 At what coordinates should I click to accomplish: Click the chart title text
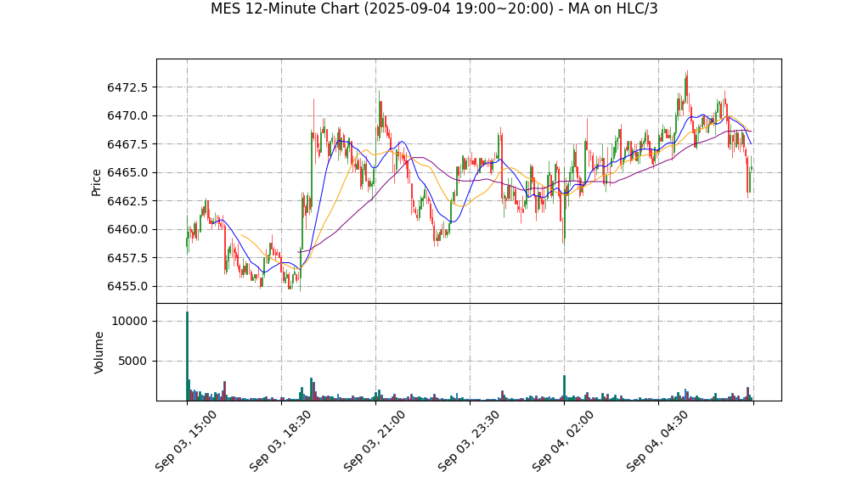[434, 8]
